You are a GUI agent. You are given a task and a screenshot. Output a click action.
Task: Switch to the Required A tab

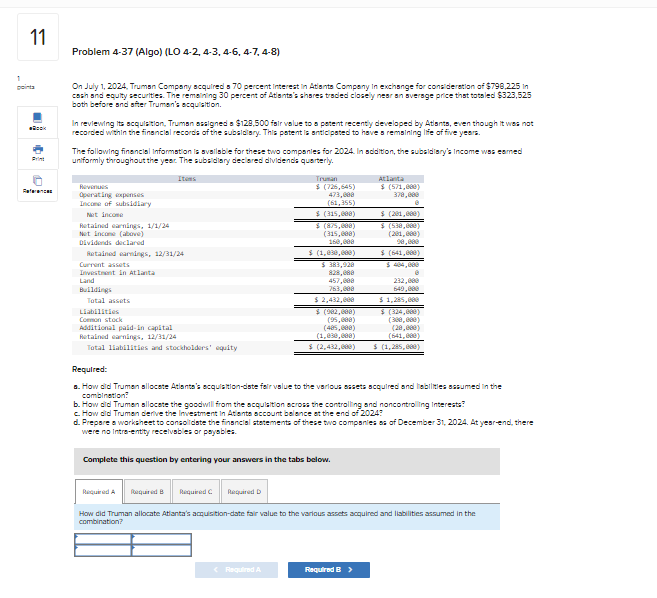point(99,492)
